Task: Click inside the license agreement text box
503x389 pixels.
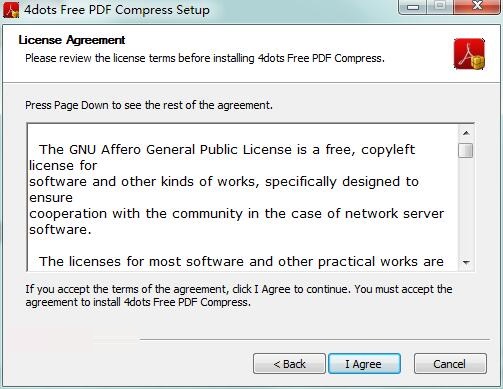Action: tap(243, 197)
